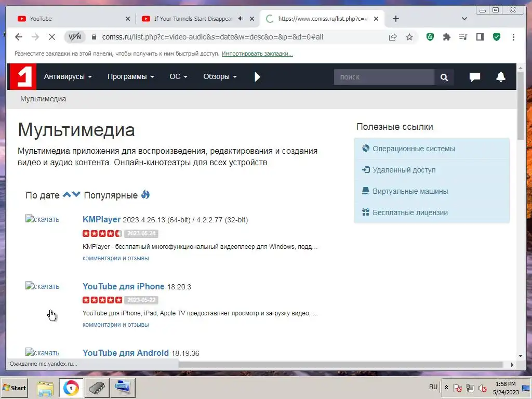The width and height of the screenshot is (532, 399).
Task: Open KMPlayer комментарии и отзывы link
Action: coord(116,258)
